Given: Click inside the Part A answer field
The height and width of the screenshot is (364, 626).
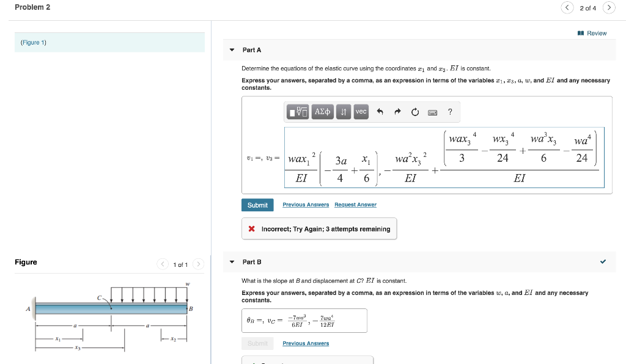Looking at the screenshot, I should [444, 158].
